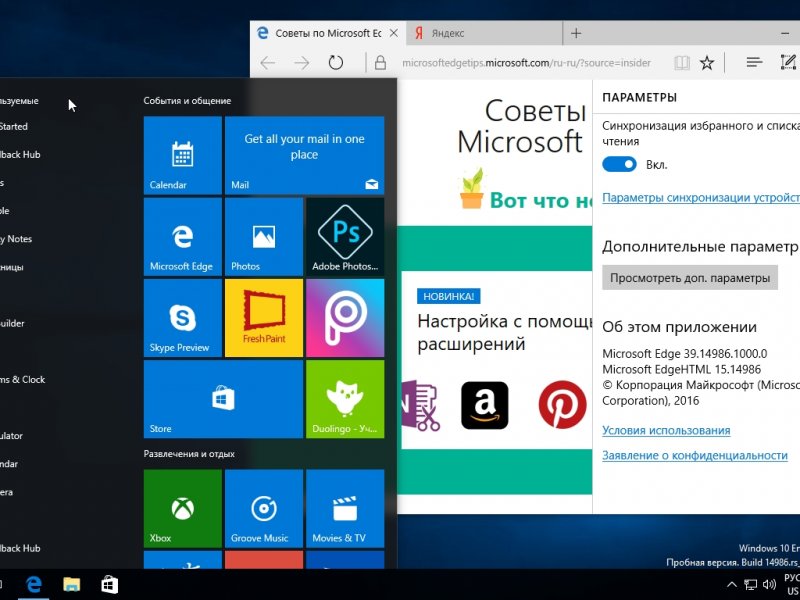Open Условия использования link
The image size is (800, 600).
click(666, 431)
